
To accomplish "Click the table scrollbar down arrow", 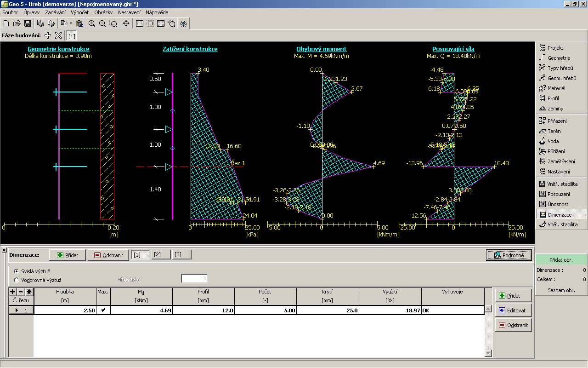I will tap(488, 353).
